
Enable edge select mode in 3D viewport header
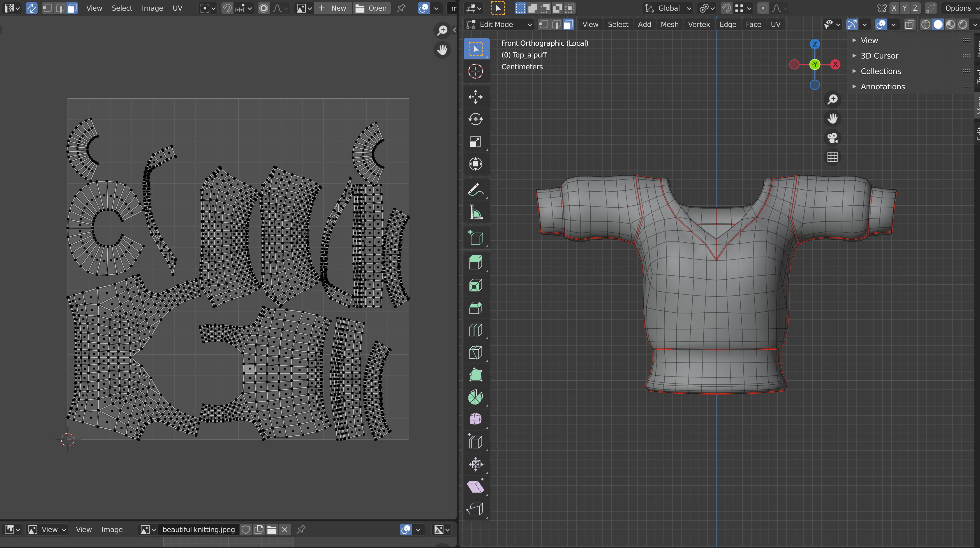[556, 24]
